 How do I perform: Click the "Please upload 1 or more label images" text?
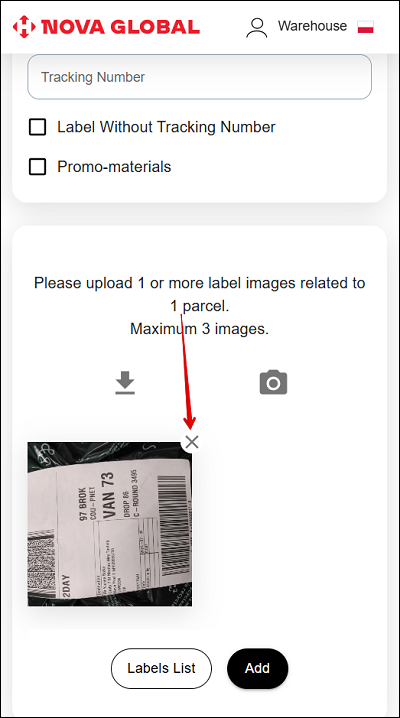[x=200, y=294]
